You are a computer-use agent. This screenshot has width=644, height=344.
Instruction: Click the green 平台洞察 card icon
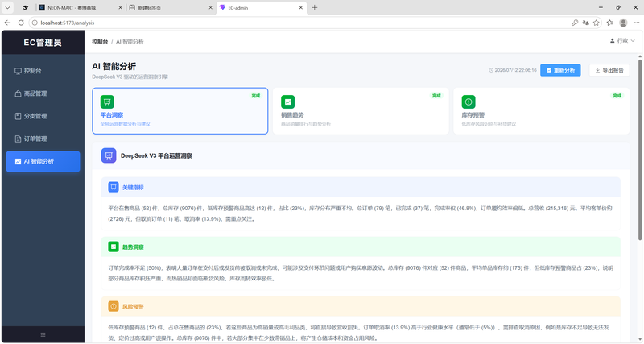point(107,102)
